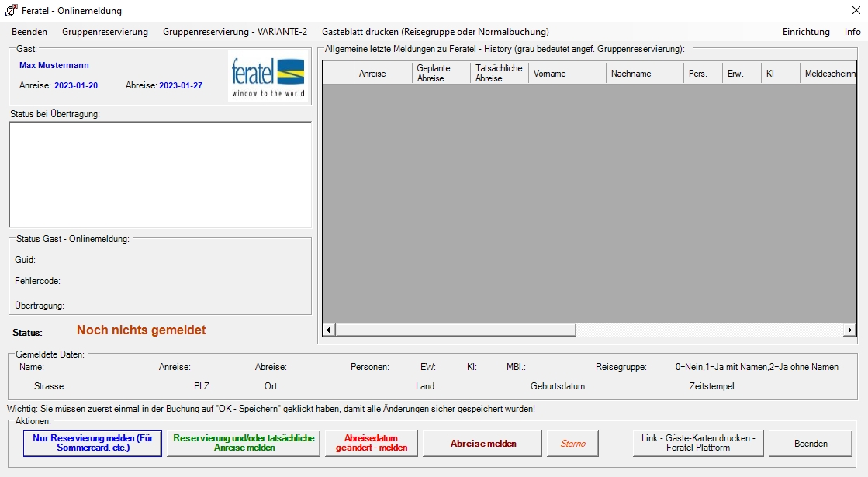Click Anreise date 2023-01-20
The width and height of the screenshot is (868, 477).
(76, 85)
